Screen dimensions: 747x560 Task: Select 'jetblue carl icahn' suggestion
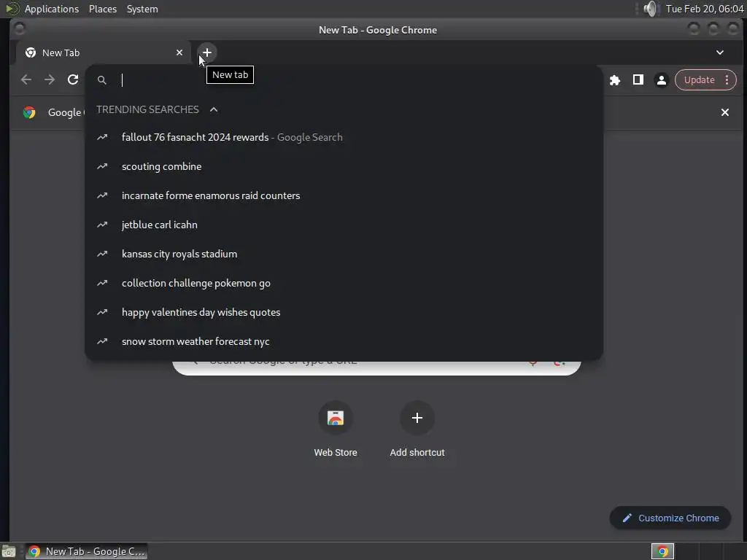(344, 225)
